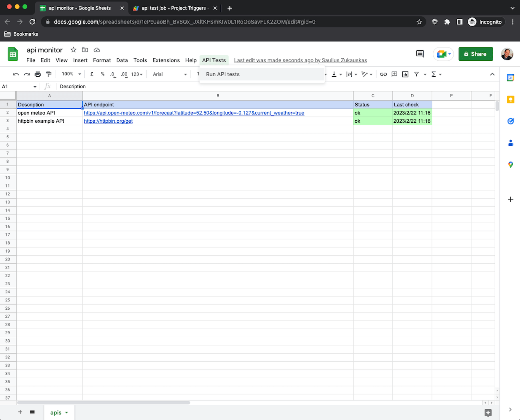Click the green Share button
520x420 pixels.
click(x=476, y=54)
